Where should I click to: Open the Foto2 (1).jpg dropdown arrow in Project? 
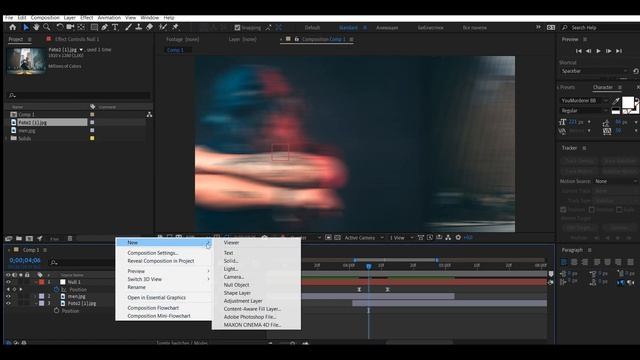81,50
